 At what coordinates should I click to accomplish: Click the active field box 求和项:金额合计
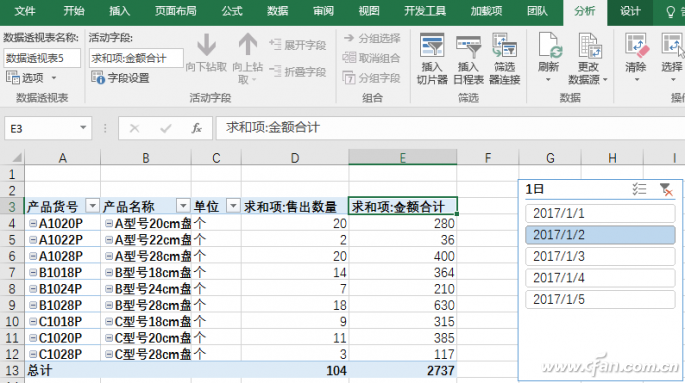[136, 58]
